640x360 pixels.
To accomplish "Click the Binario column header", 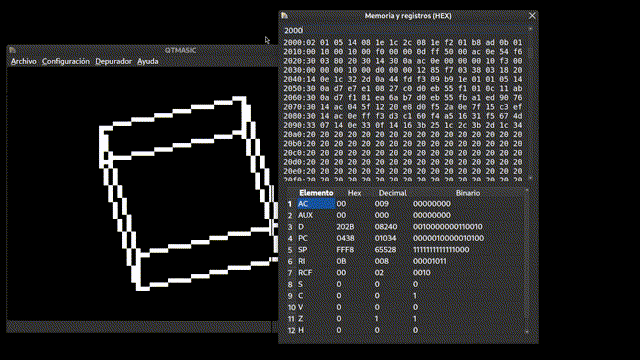I will [x=468, y=193].
